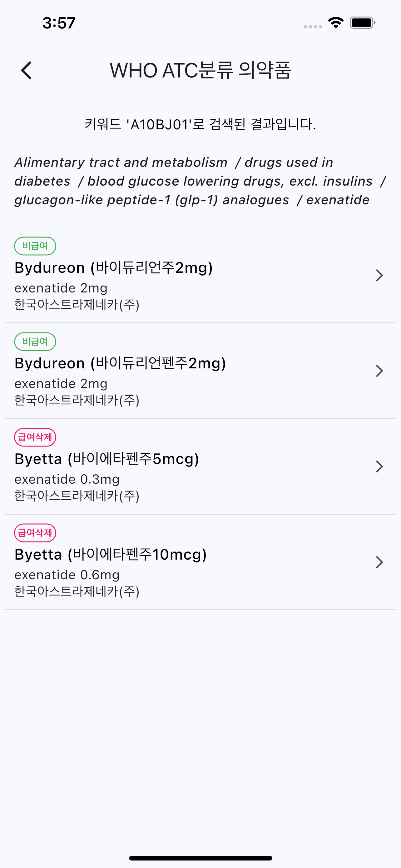Tap the ATC classification breadcrumb text
401x868 pixels.
click(200, 181)
